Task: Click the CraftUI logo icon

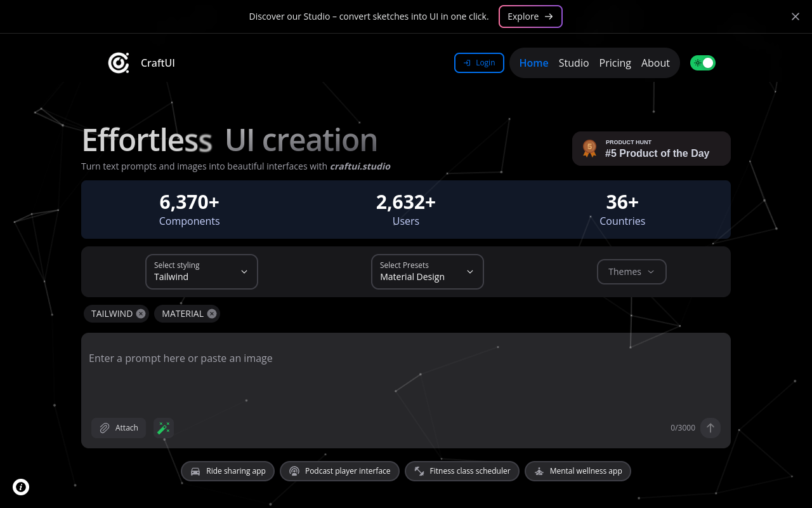Action: pyautogui.click(x=119, y=63)
